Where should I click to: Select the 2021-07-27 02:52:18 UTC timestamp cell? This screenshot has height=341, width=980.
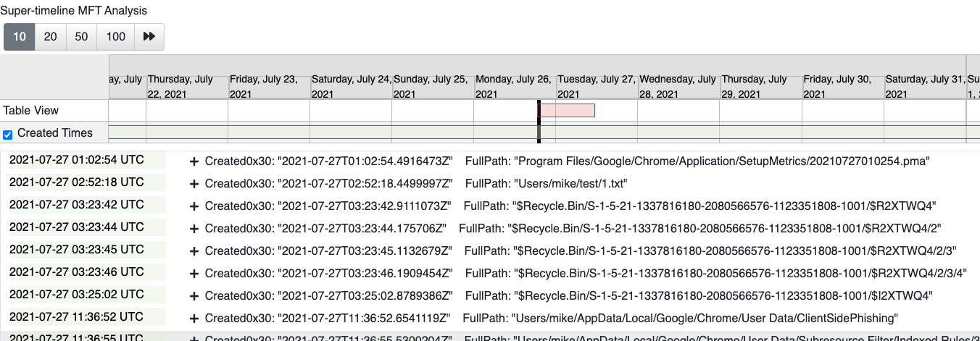click(x=77, y=182)
